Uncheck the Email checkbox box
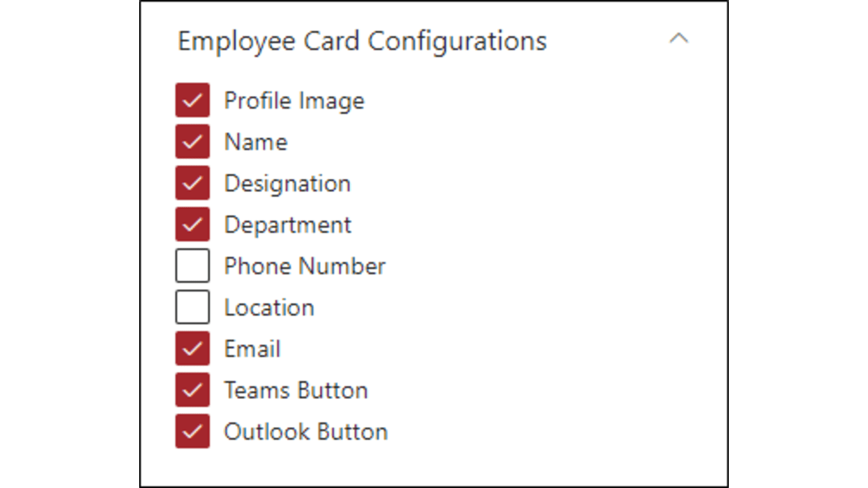 pyautogui.click(x=193, y=348)
